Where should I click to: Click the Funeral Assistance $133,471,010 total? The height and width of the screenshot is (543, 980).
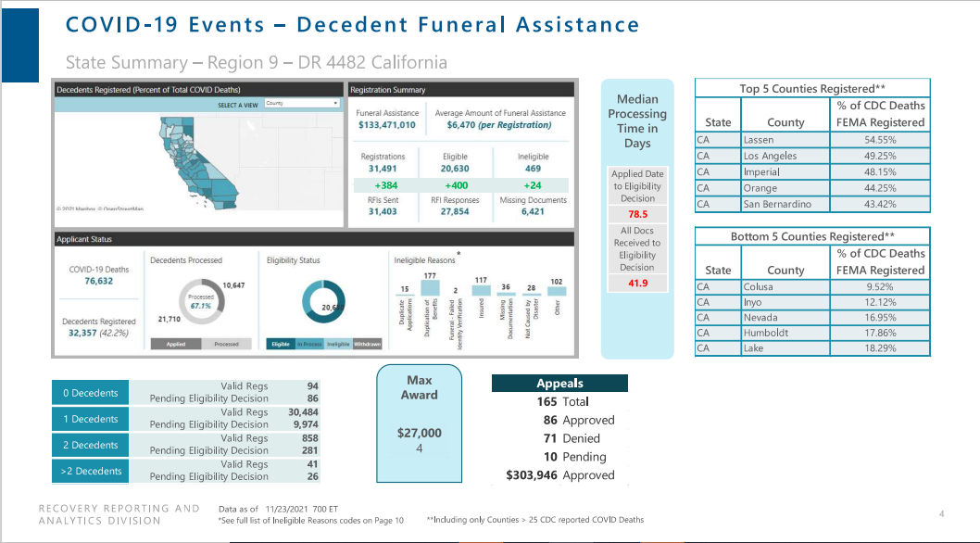(x=386, y=124)
